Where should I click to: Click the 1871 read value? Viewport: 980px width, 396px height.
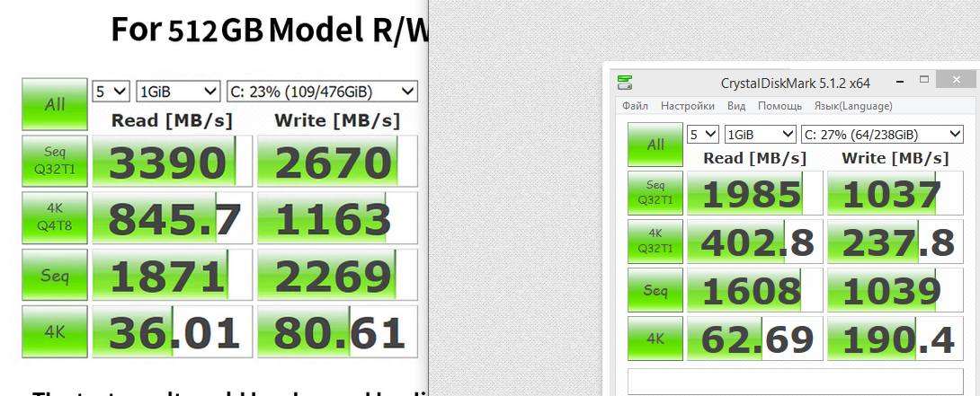tap(172, 275)
